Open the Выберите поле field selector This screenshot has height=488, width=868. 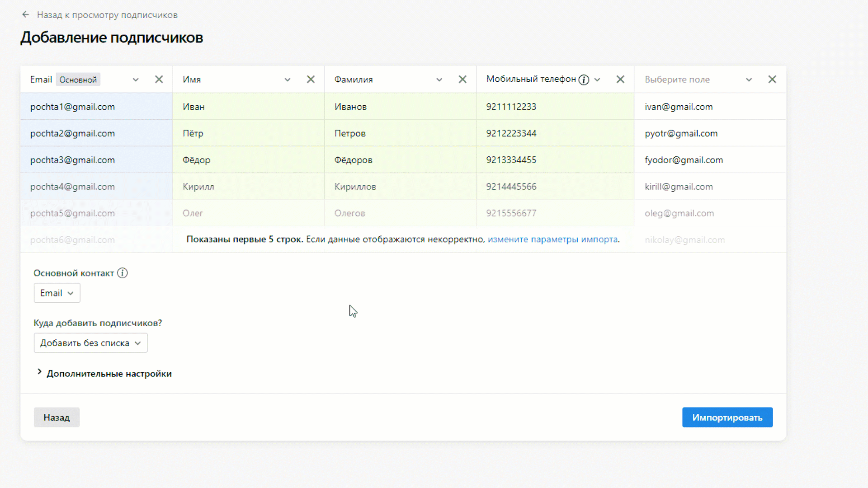click(749, 79)
